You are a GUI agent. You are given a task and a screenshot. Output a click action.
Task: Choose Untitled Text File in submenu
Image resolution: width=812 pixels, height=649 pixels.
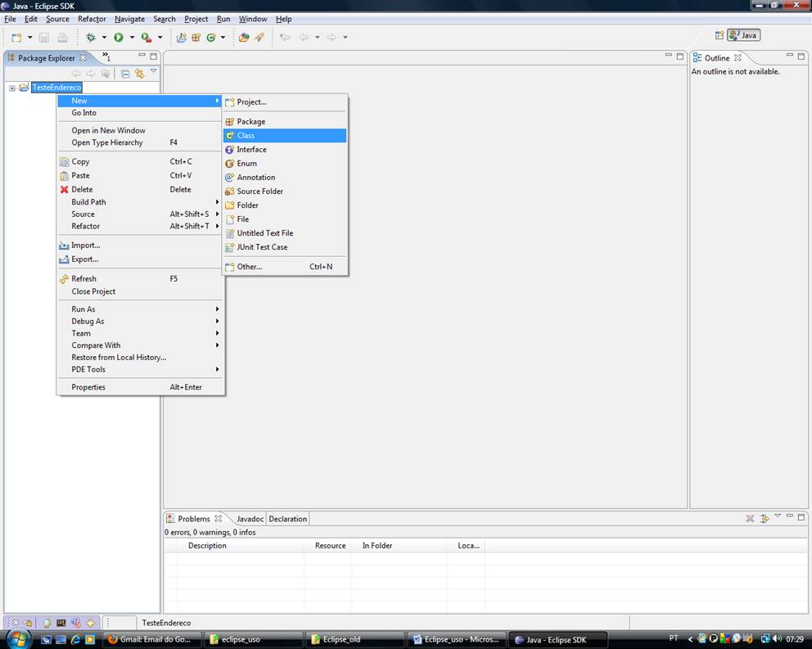(x=285, y=233)
